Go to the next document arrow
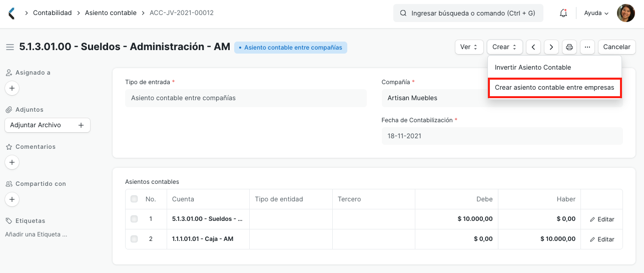The width and height of the screenshot is (644, 273). pos(551,47)
